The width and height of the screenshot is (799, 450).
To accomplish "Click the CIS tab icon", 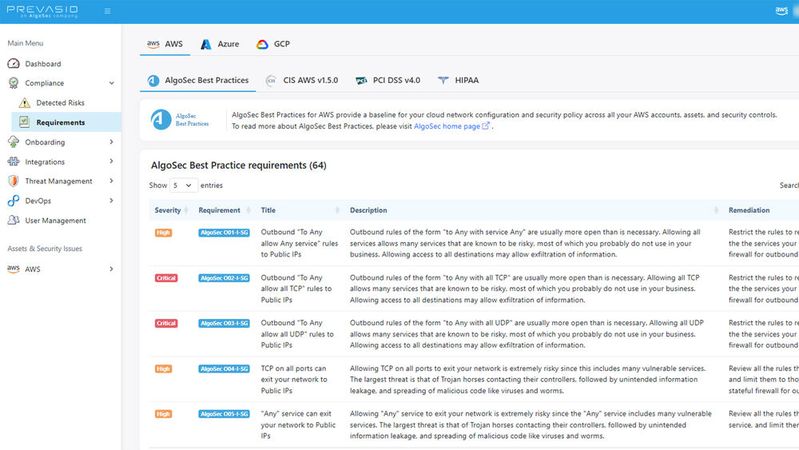I will point(271,81).
